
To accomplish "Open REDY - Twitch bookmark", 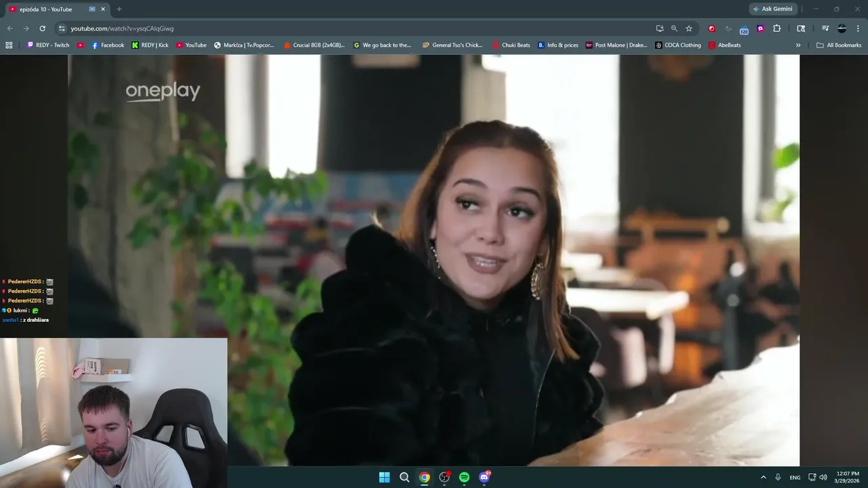I will (48, 45).
